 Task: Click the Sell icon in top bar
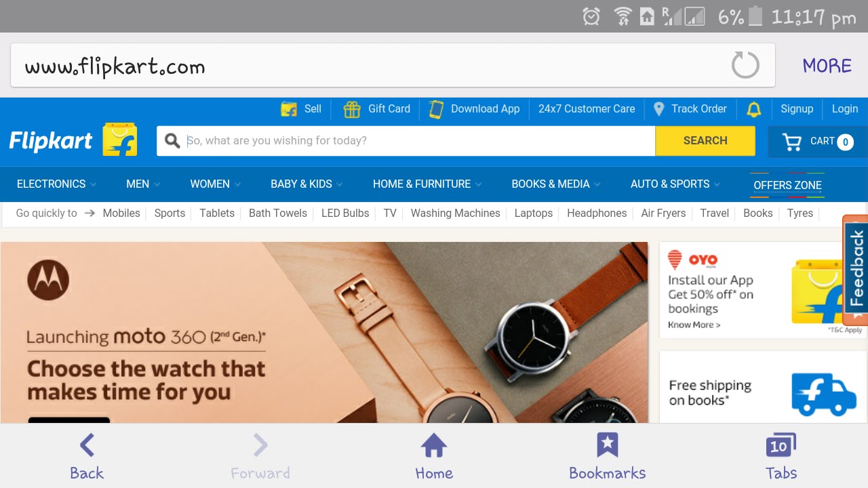click(x=289, y=108)
